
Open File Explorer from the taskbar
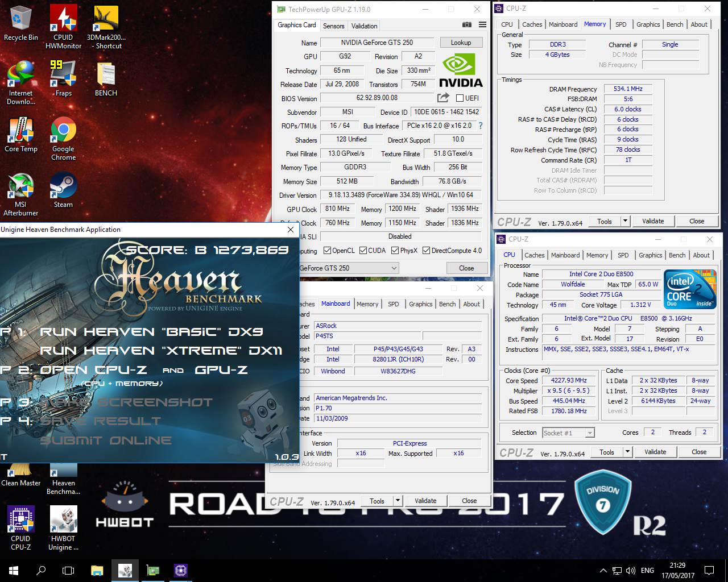click(x=97, y=570)
